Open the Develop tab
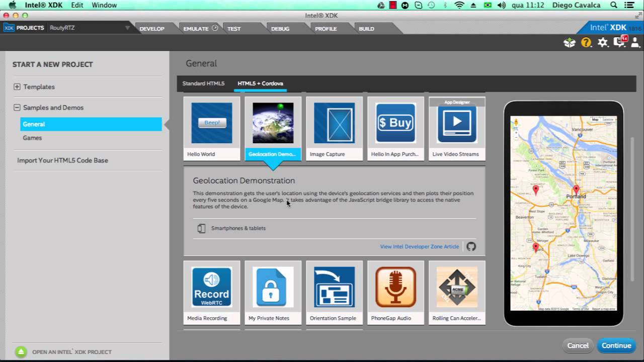Viewport: 644px width, 362px height. (152, 29)
